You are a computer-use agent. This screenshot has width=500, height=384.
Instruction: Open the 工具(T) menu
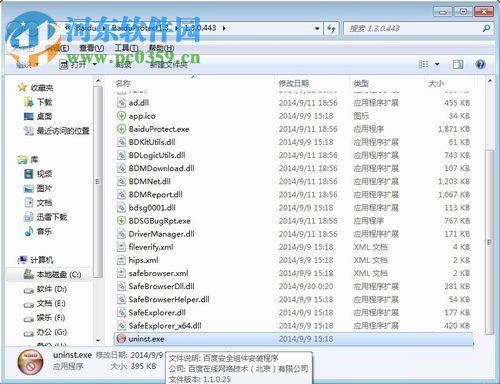click(x=126, y=48)
